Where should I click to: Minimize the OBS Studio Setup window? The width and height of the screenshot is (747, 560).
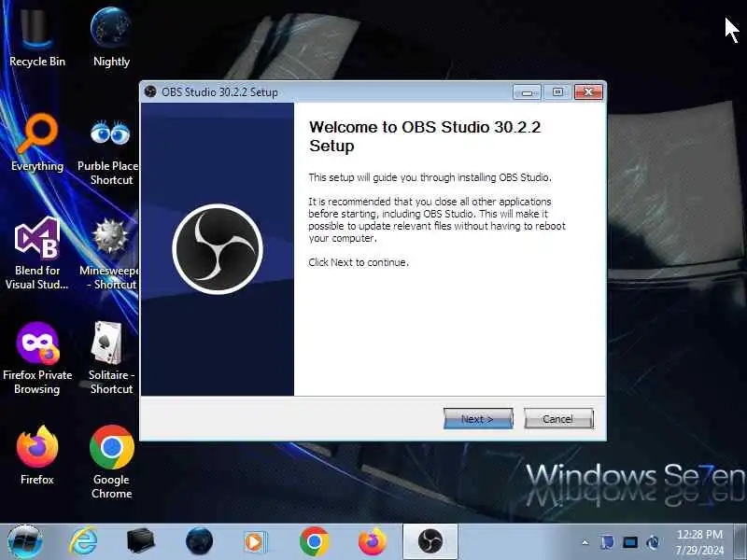coord(527,91)
